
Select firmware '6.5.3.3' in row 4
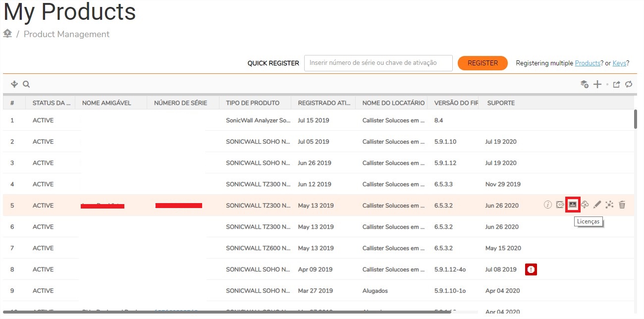pyautogui.click(x=443, y=184)
